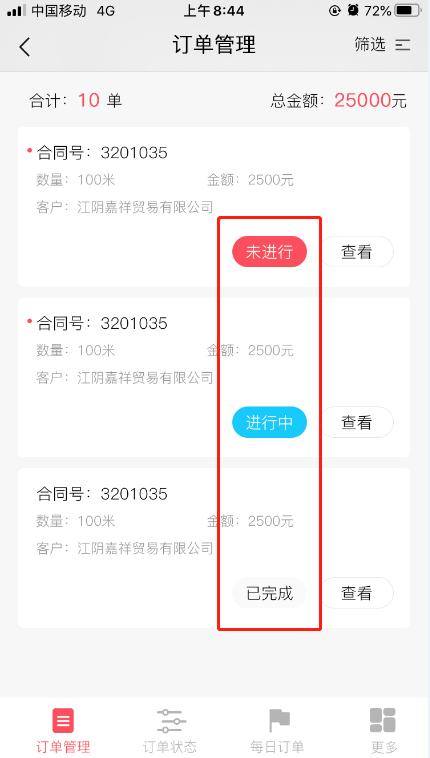Open the filter list icon
The height and width of the screenshot is (758, 430).
click(402, 45)
